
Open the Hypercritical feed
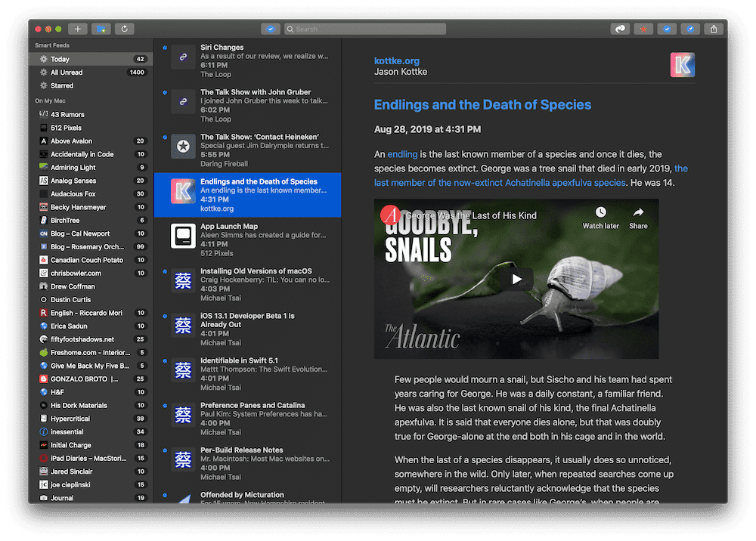click(91, 419)
